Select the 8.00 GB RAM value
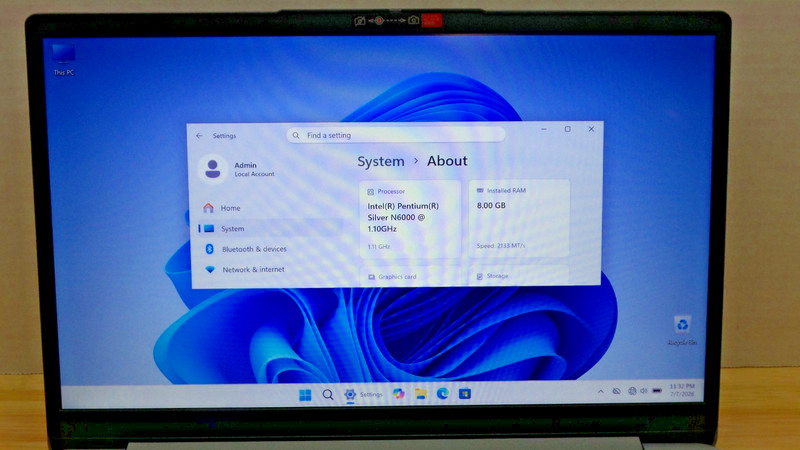The image size is (800, 450). click(x=491, y=205)
